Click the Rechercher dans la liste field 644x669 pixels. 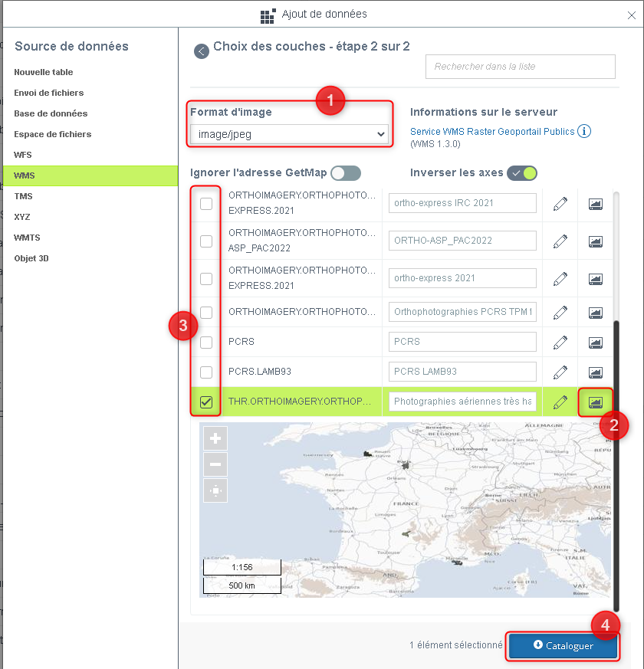point(521,67)
